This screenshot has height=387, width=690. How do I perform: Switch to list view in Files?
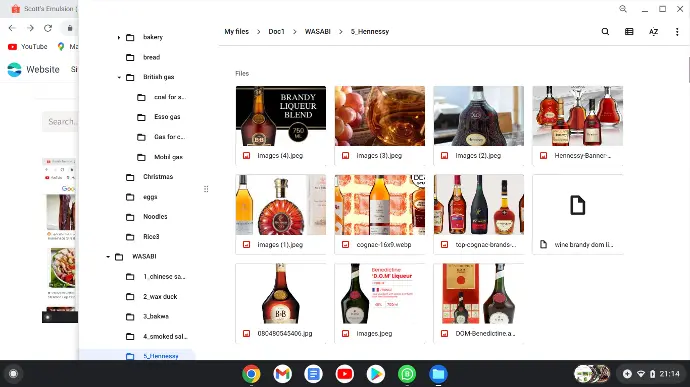tap(629, 32)
